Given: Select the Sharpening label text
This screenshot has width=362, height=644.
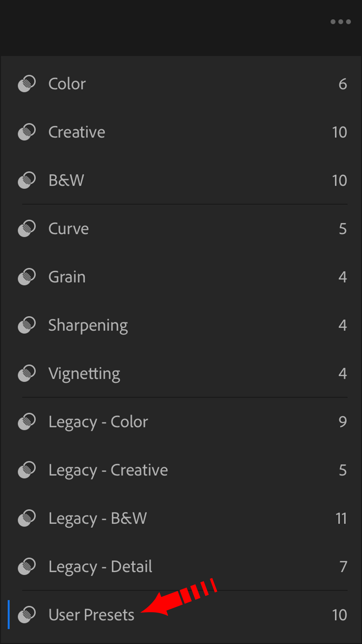Looking at the screenshot, I should [88, 325].
